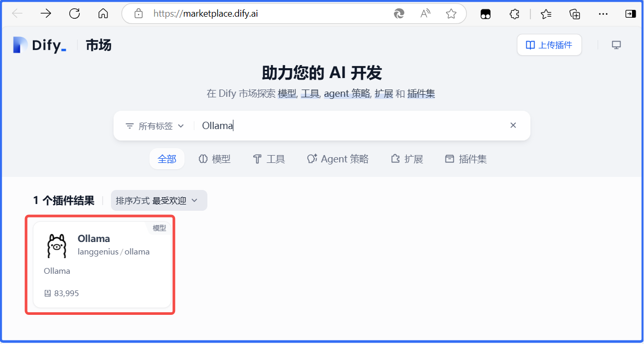Click the filter lines icon by 所有标签
This screenshot has height=344, width=644.
130,126
